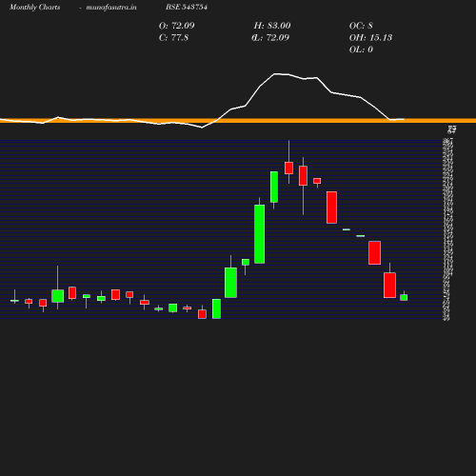The height and width of the screenshot is (476, 476).
Task: Click the "OH: 15.13" readout
Action: [x=370, y=37]
